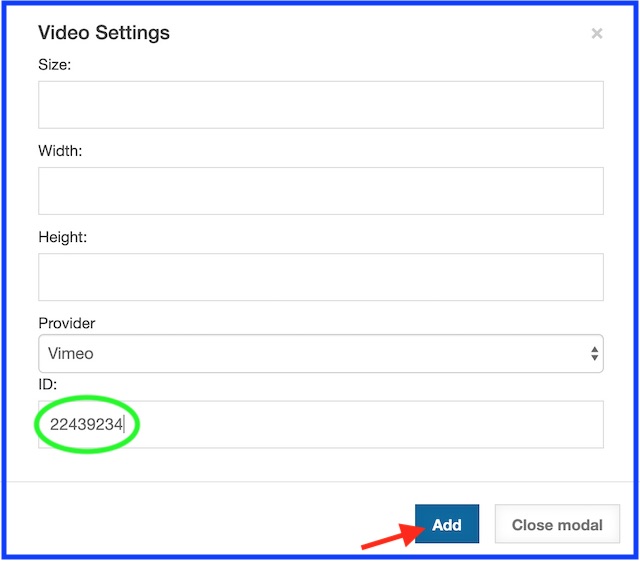Image resolution: width=640 pixels, height=562 pixels.
Task: Click the Height: label
Action: (x=62, y=237)
